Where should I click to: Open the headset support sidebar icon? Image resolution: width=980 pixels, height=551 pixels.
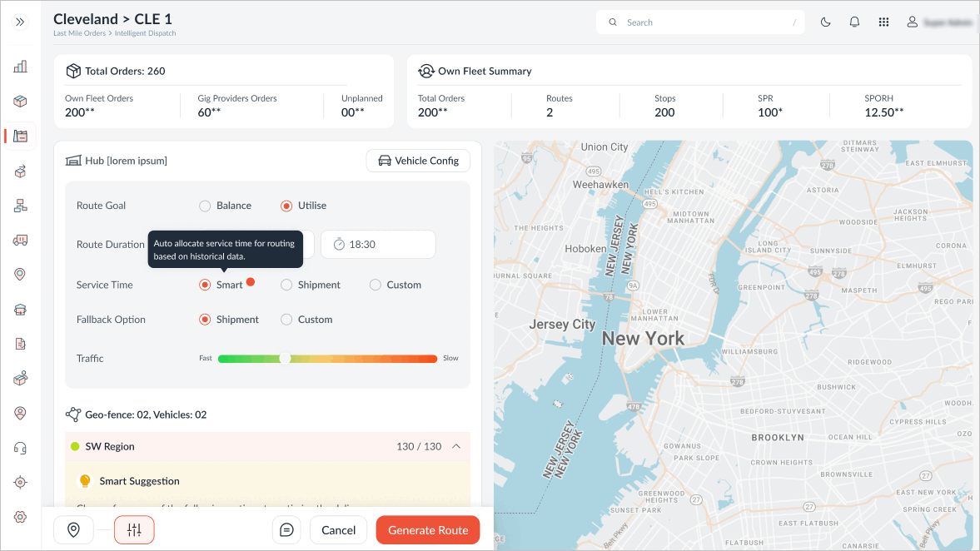coord(20,448)
